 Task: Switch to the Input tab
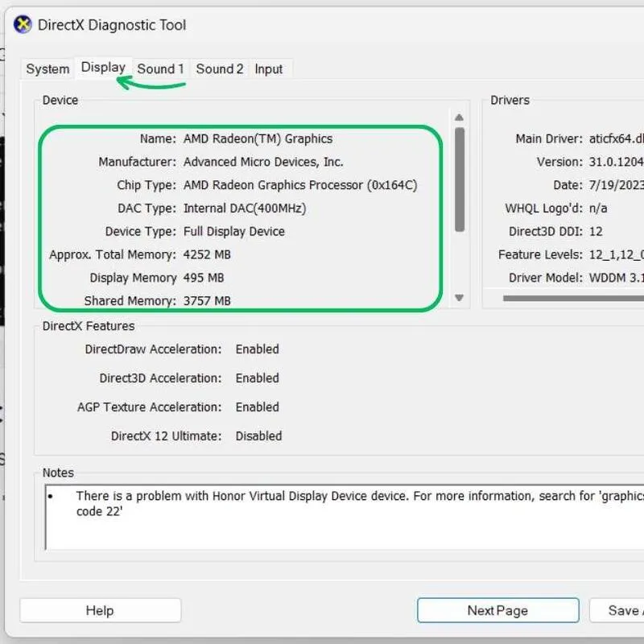(269, 69)
